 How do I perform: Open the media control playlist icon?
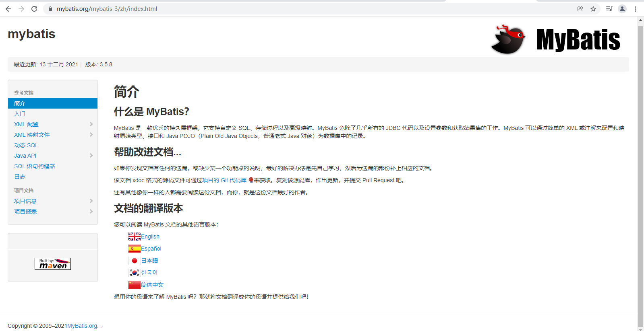point(609,9)
